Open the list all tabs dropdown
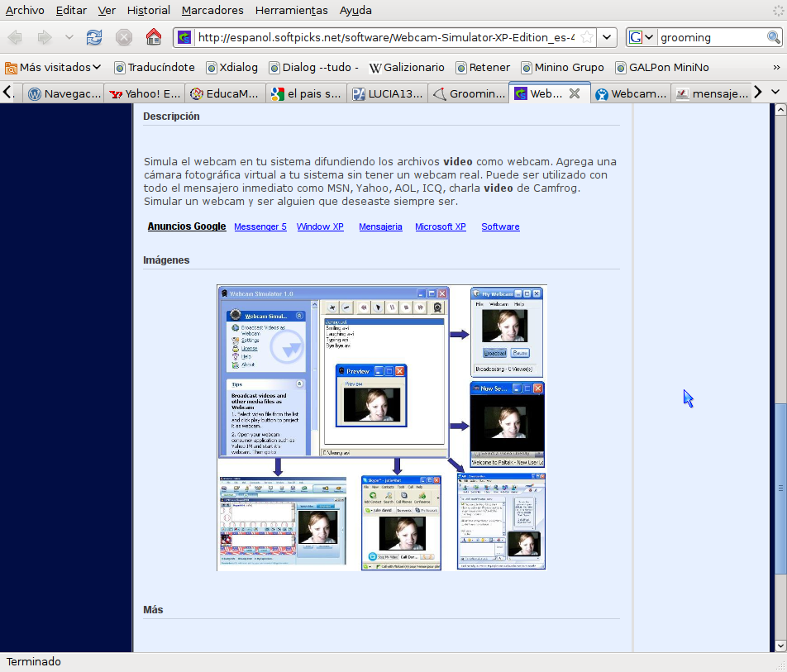The image size is (787, 672). tap(775, 93)
